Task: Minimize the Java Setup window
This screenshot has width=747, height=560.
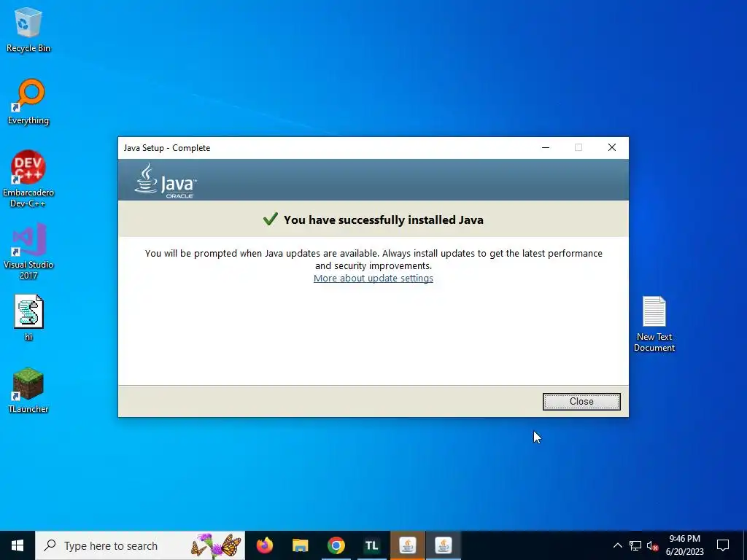Action: (546, 147)
